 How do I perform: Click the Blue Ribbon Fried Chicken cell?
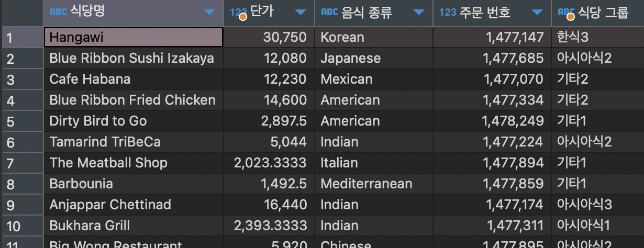tap(134, 100)
